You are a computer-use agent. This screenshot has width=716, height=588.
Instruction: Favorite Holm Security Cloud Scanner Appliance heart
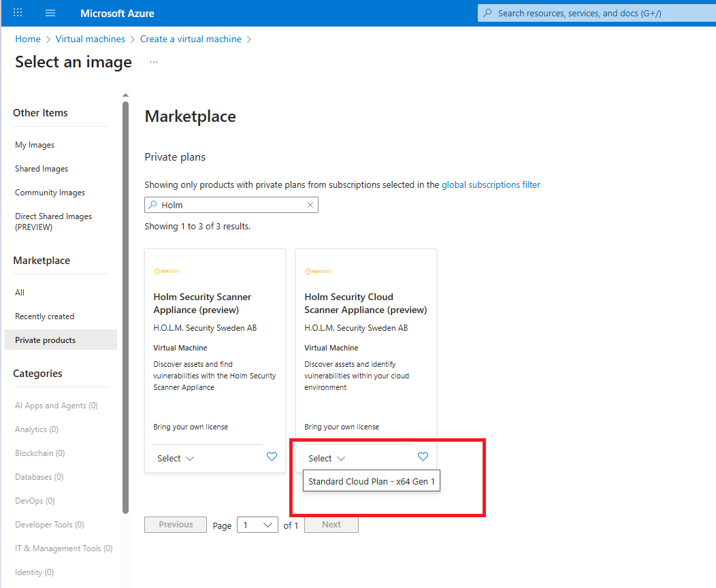[423, 457]
